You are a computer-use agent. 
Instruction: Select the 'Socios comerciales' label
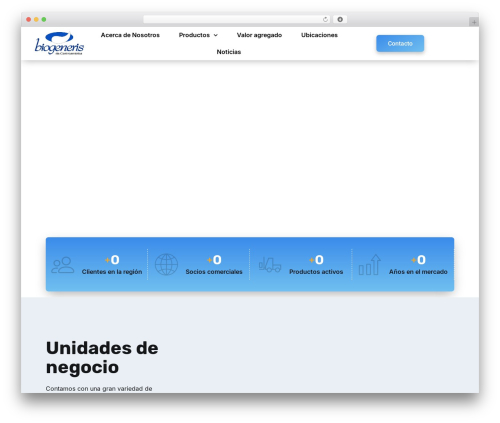(x=214, y=272)
